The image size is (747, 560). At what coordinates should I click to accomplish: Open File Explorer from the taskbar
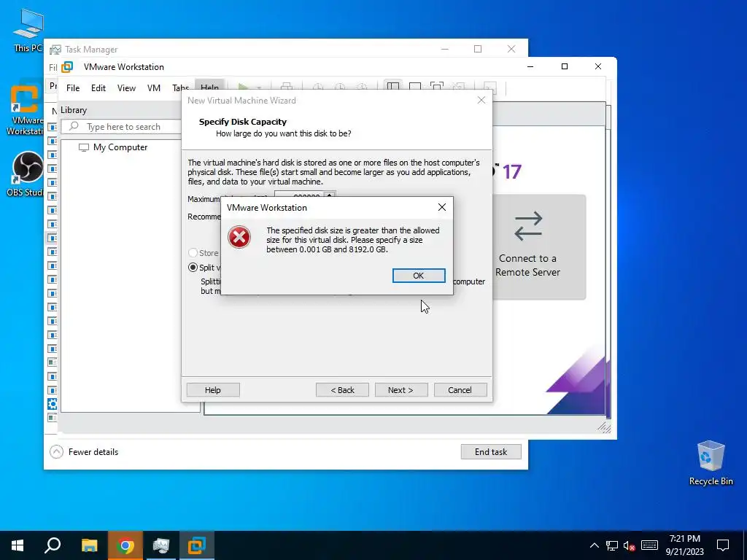pyautogui.click(x=89, y=545)
